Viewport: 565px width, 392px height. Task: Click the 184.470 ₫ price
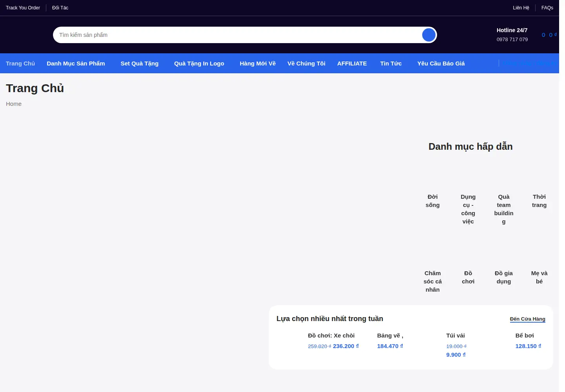click(x=390, y=346)
